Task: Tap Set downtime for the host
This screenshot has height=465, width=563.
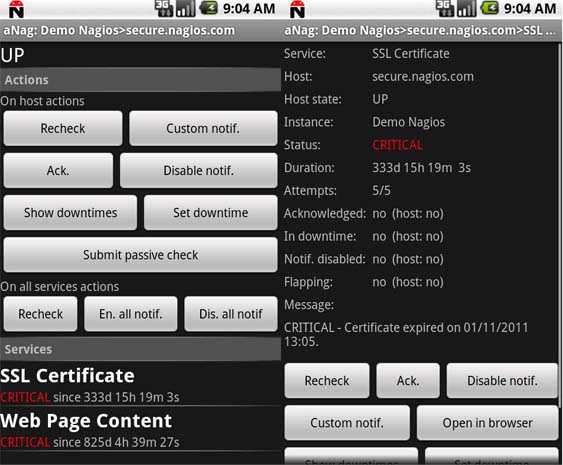Action: (211, 213)
